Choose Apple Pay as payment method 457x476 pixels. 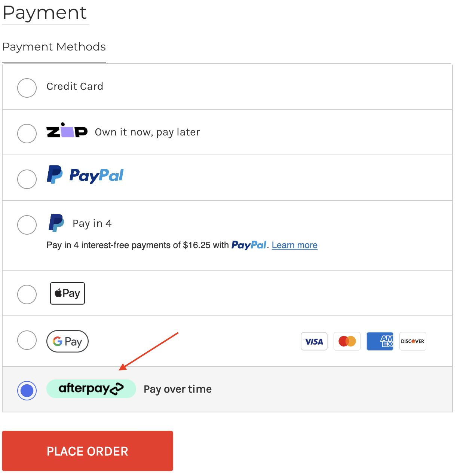[x=27, y=295]
